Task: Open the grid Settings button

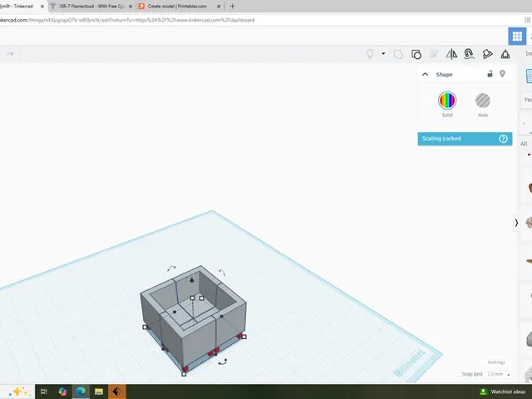Action: point(496,362)
